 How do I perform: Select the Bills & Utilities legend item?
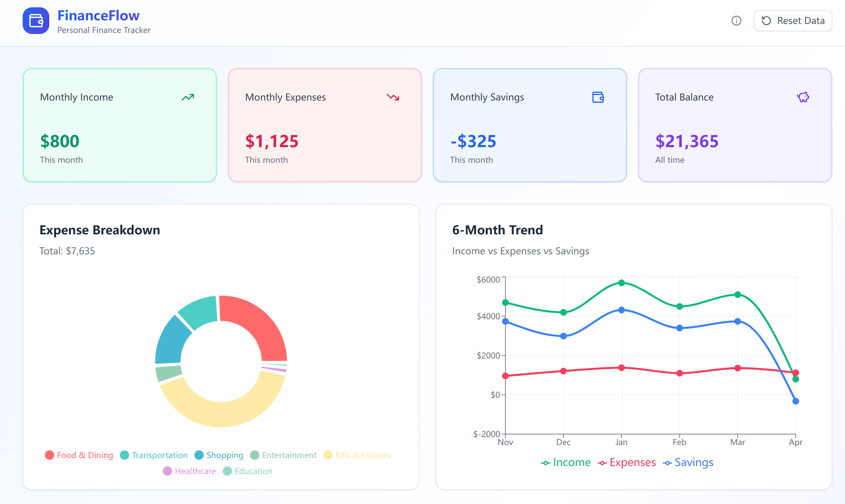click(357, 455)
